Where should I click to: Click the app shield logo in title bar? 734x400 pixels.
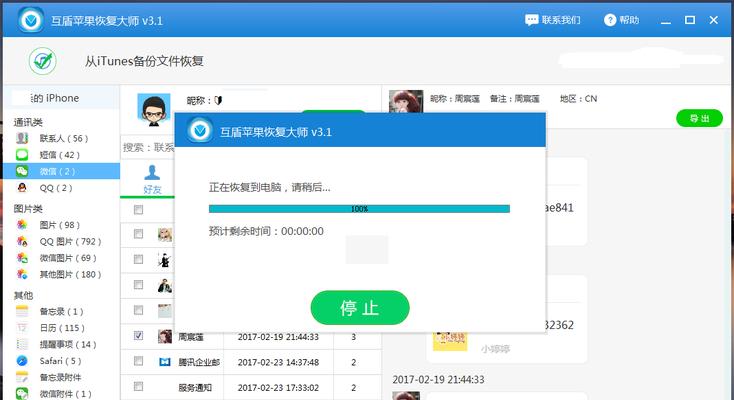(31, 20)
